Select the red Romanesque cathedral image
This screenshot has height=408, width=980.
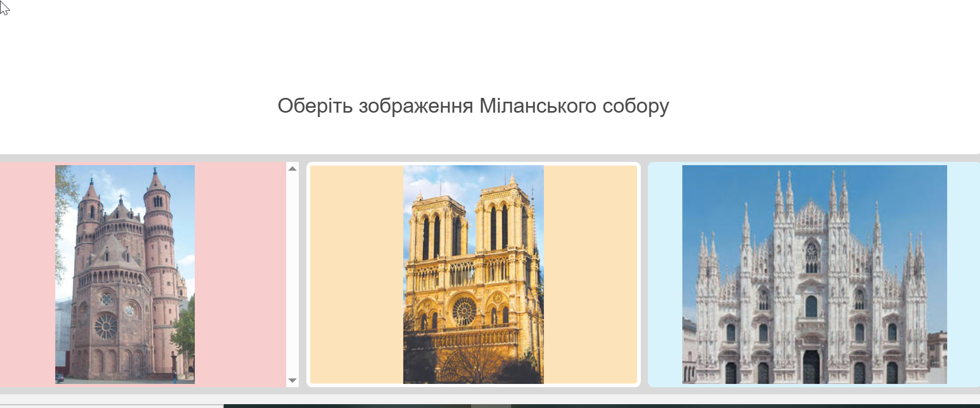pos(125,274)
